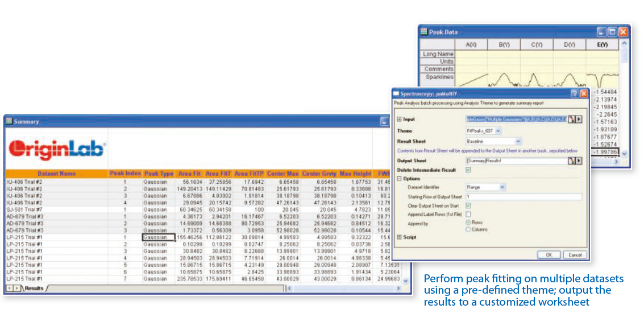
Task: Select the E(Y) column header in Peak Data
Action: coord(602,44)
